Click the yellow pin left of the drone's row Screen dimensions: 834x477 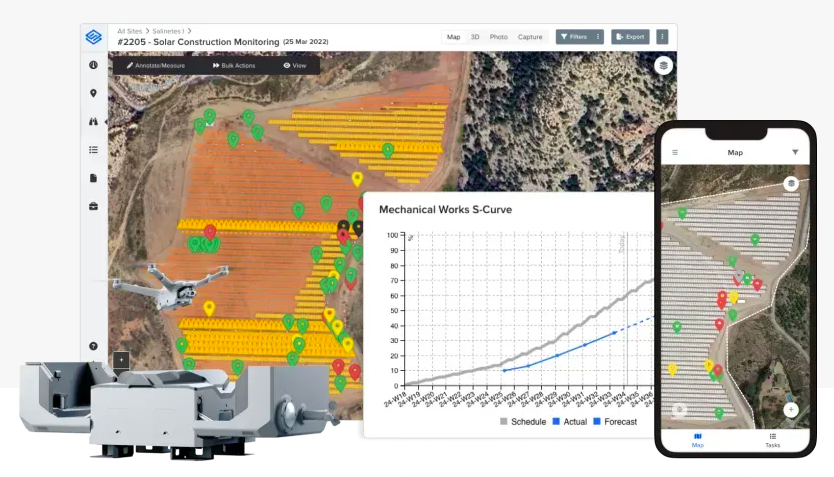coord(209,308)
